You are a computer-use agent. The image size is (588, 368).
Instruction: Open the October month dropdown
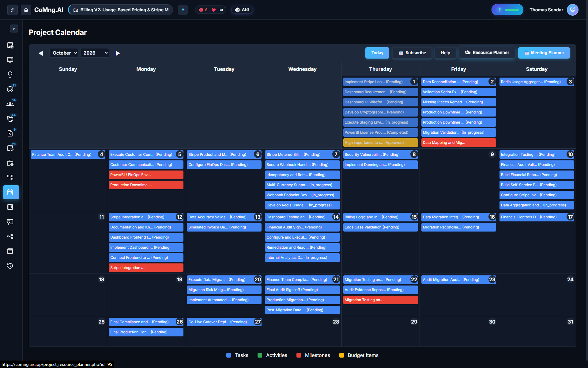point(64,53)
